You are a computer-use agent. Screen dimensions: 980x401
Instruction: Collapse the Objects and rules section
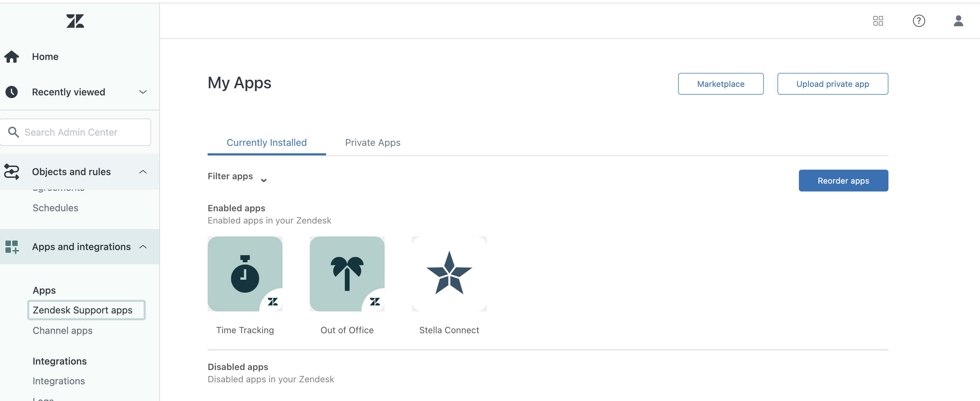[143, 172]
